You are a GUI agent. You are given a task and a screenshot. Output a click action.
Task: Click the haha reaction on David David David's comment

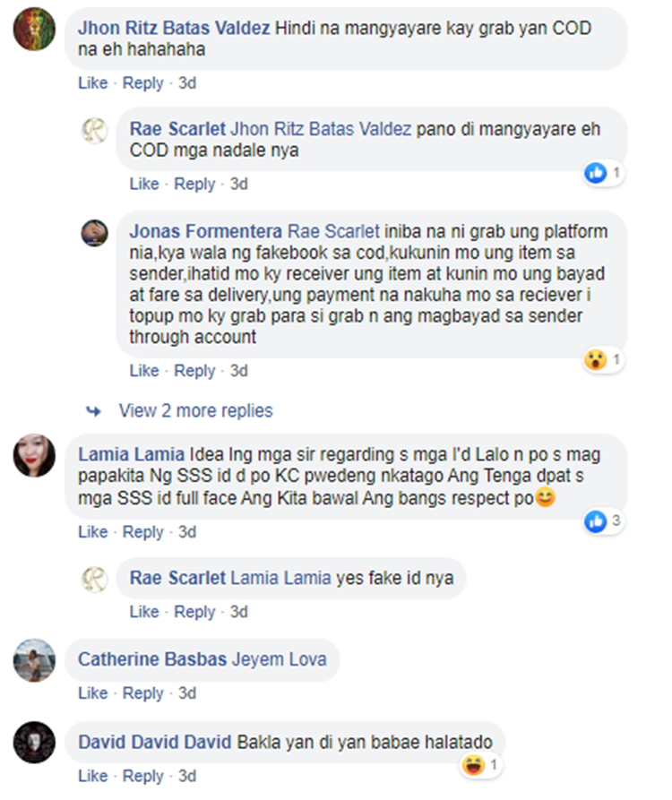pos(473,765)
